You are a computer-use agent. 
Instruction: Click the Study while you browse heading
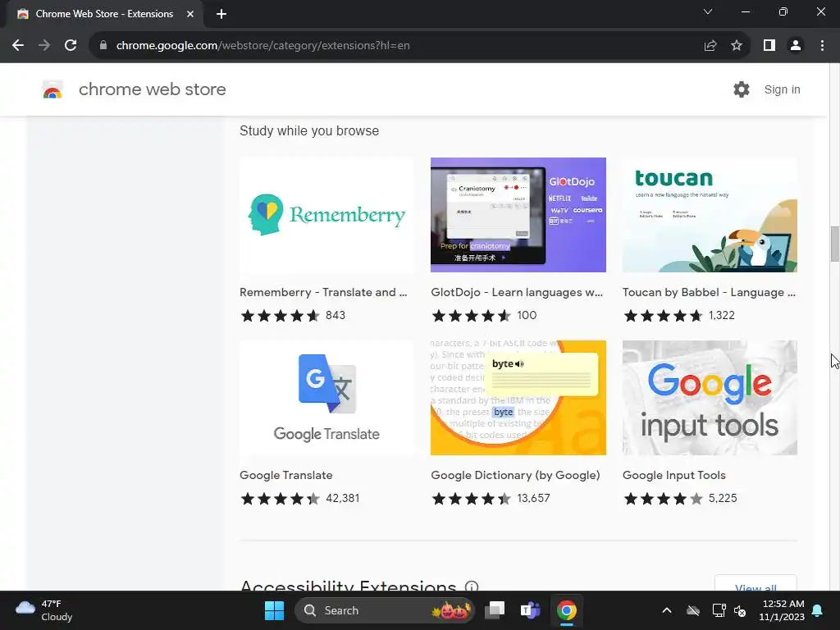coord(309,130)
